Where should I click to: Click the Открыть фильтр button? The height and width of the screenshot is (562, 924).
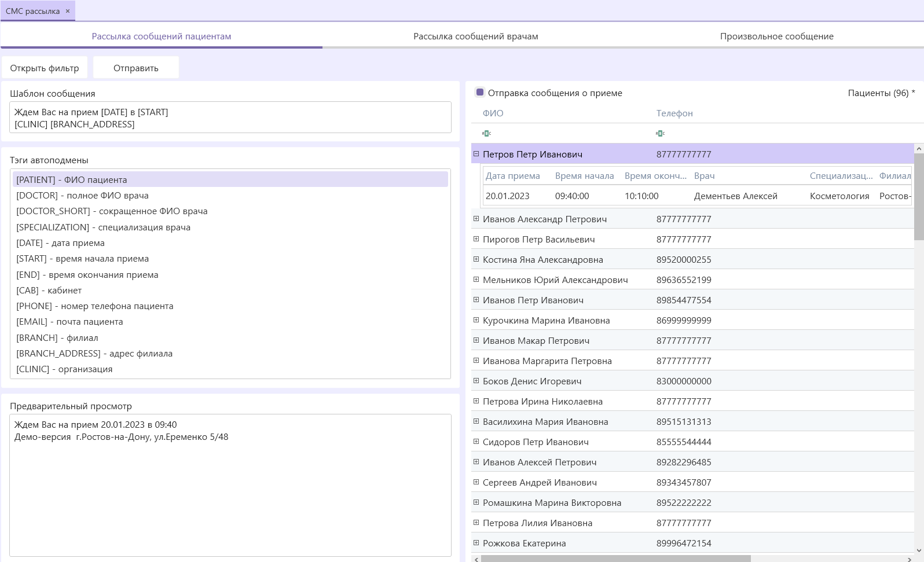coord(45,68)
